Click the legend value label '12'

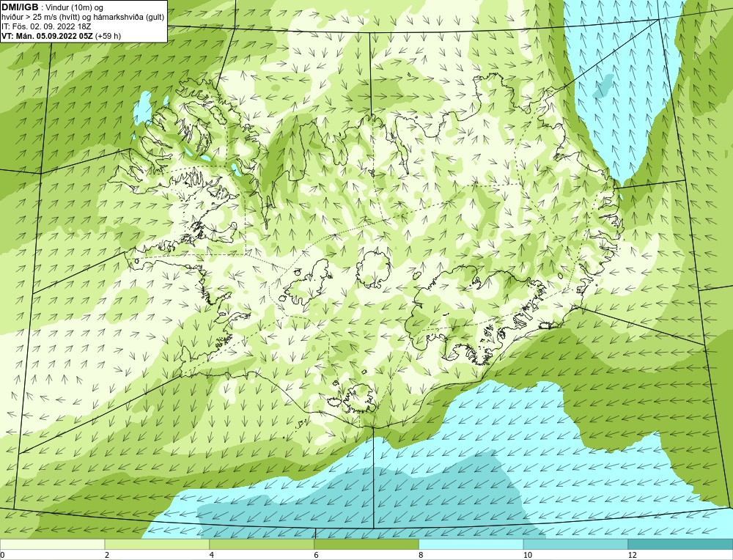(x=633, y=555)
